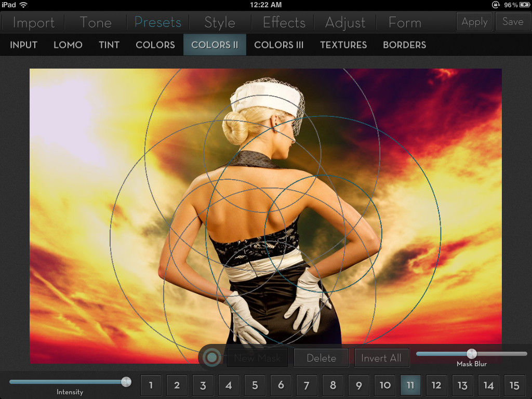Image resolution: width=532 pixels, height=399 pixels.
Task: Select preset number 12
Action: click(x=436, y=385)
